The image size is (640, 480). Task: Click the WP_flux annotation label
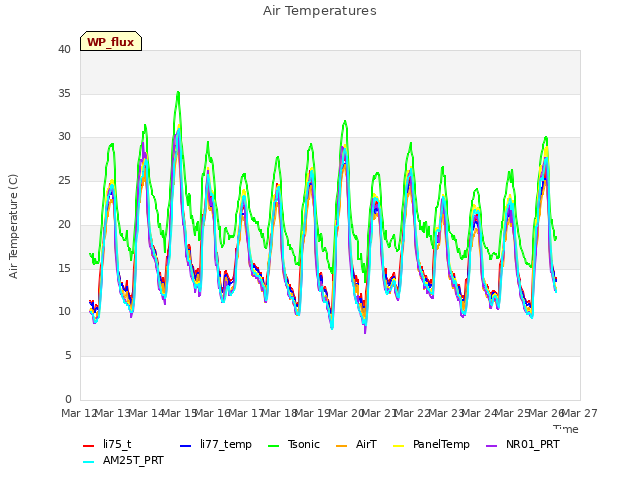coord(111,41)
